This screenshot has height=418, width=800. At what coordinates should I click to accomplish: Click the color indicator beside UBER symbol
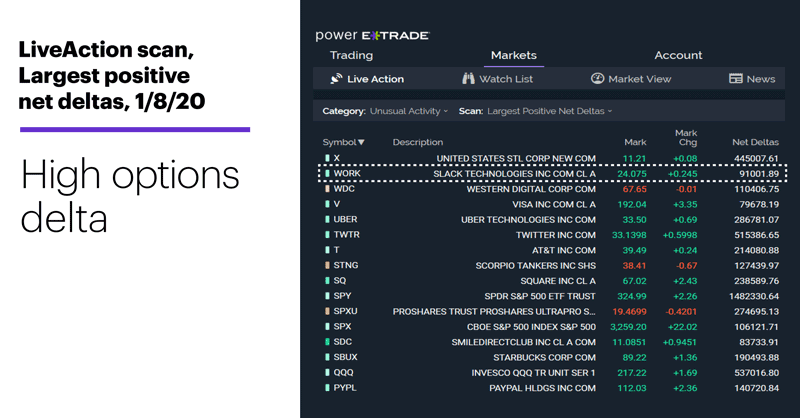(x=327, y=219)
